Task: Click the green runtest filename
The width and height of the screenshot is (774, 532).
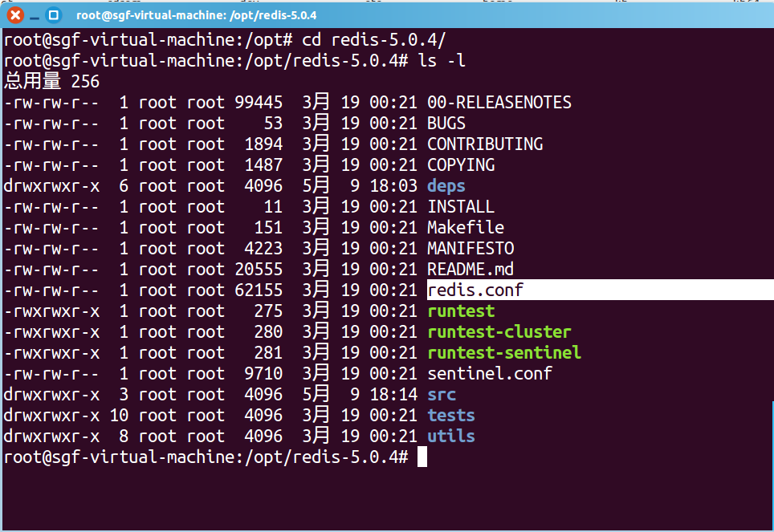Action: [x=461, y=311]
